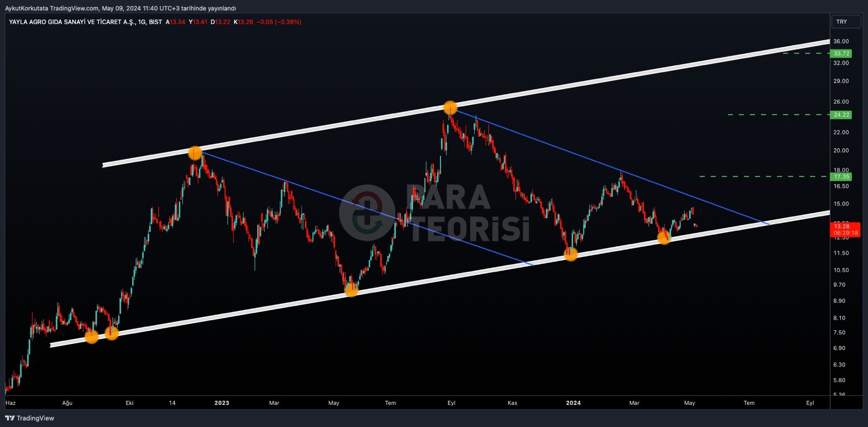Click the 8.90 price axis label
868x427 pixels.
point(839,301)
